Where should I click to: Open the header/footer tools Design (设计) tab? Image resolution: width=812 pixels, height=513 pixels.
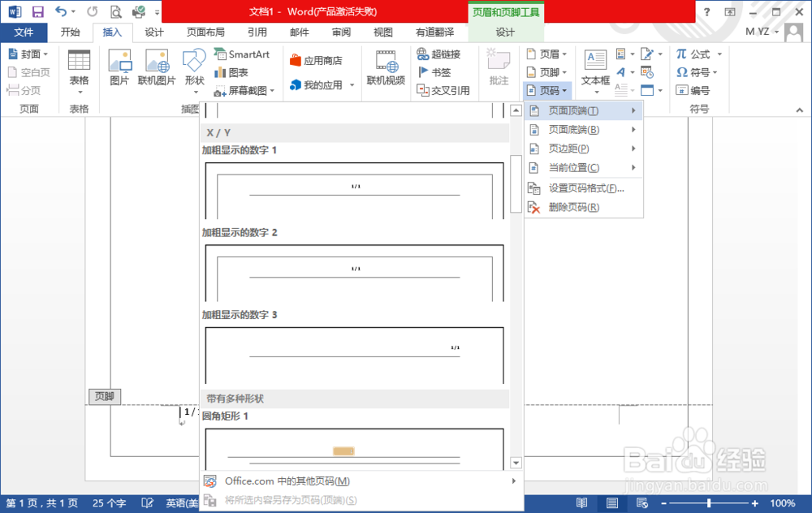coord(505,32)
